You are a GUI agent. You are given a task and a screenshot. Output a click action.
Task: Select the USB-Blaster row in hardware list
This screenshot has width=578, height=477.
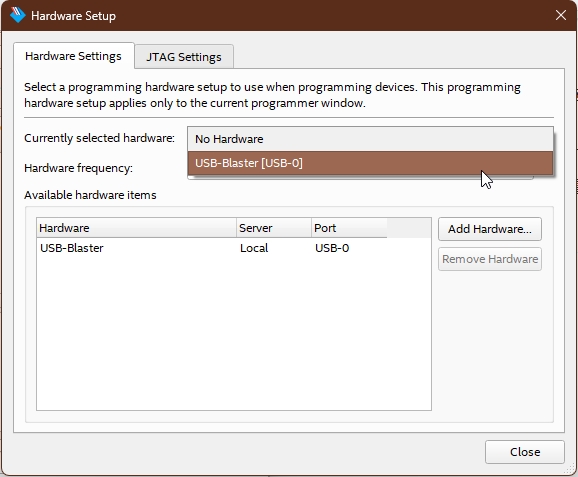[x=234, y=248]
